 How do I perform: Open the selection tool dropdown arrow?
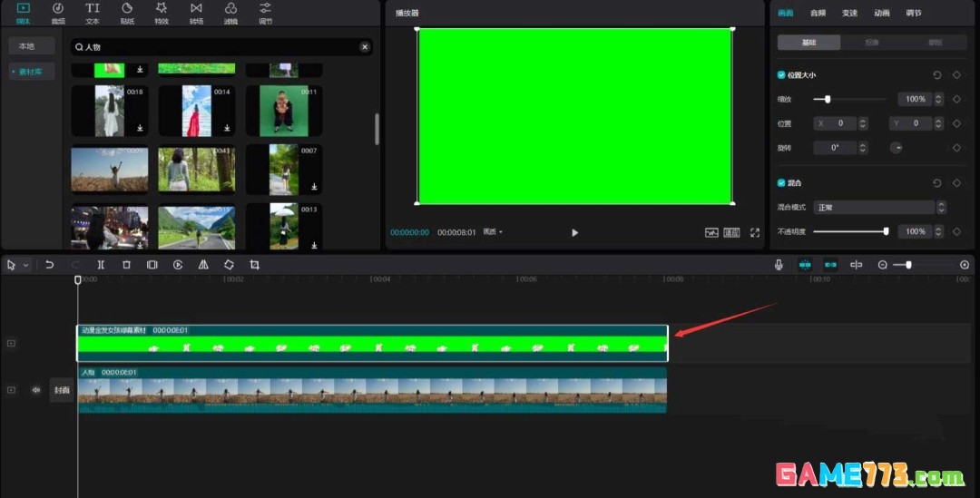(x=25, y=265)
